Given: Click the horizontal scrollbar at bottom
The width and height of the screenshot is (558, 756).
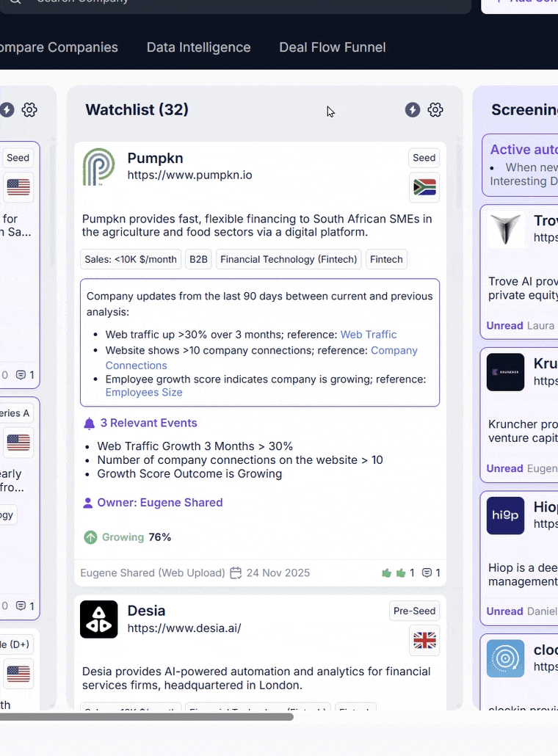Looking at the screenshot, I should click(147, 717).
